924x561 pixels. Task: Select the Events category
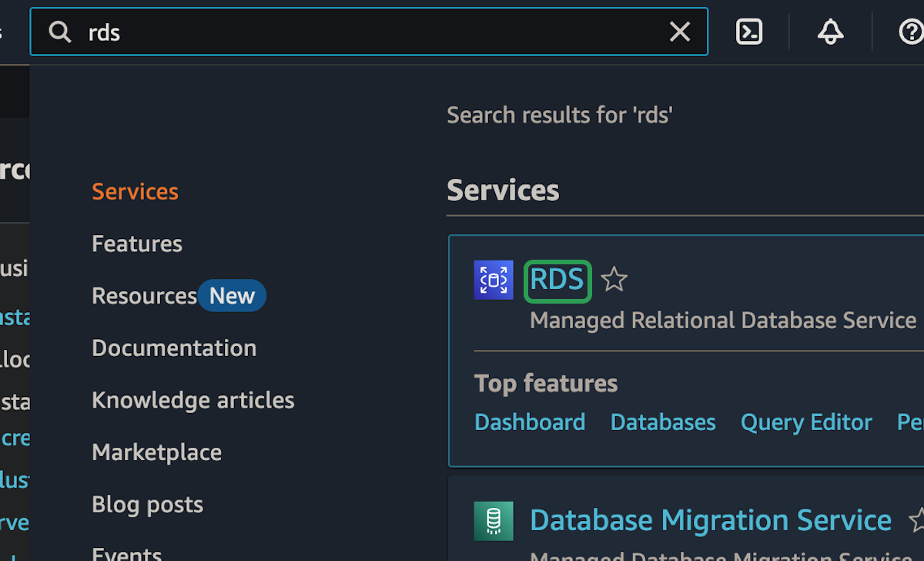[x=127, y=553]
